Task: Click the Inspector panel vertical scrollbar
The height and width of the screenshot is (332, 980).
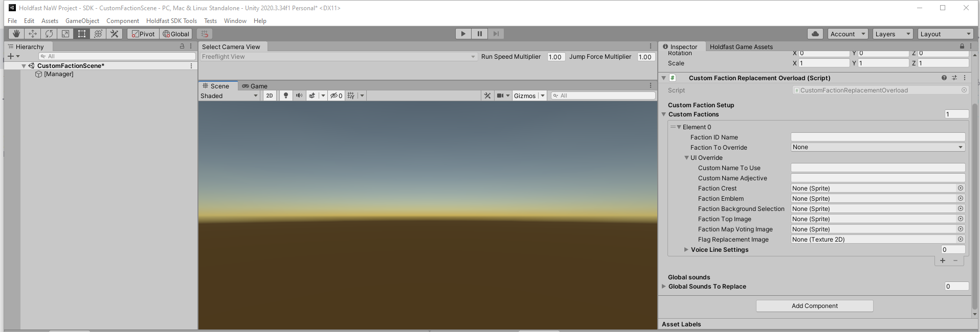Action: (x=975, y=204)
